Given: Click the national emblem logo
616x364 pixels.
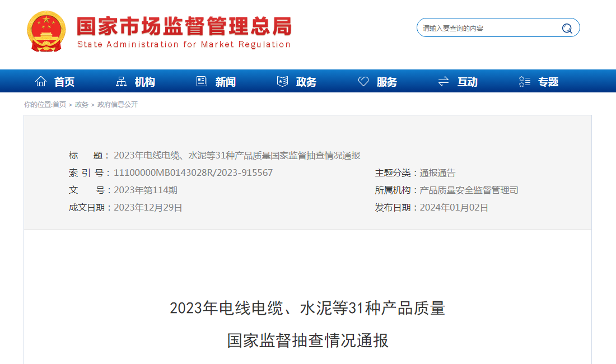Looking at the screenshot, I should coord(46,31).
